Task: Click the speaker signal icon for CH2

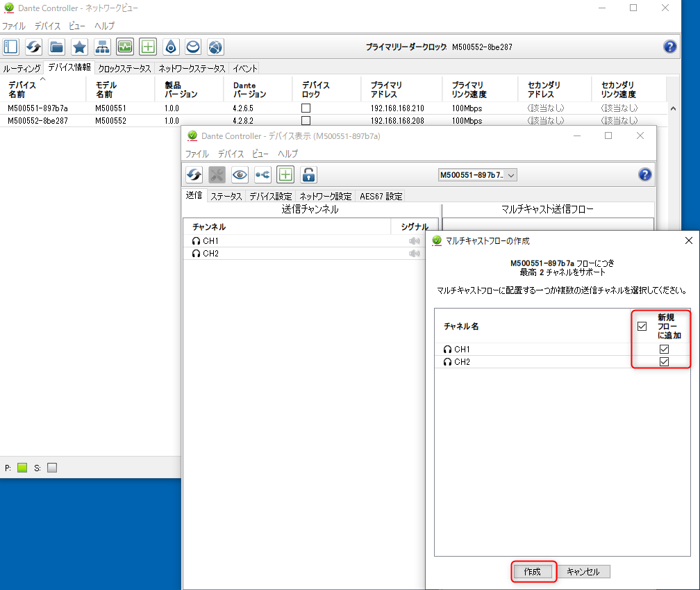Action: point(415,254)
